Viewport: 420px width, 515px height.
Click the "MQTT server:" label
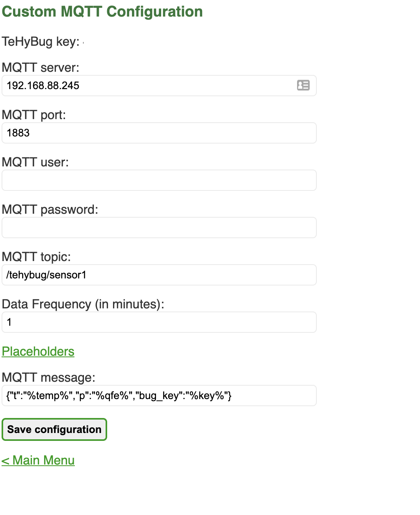click(41, 67)
